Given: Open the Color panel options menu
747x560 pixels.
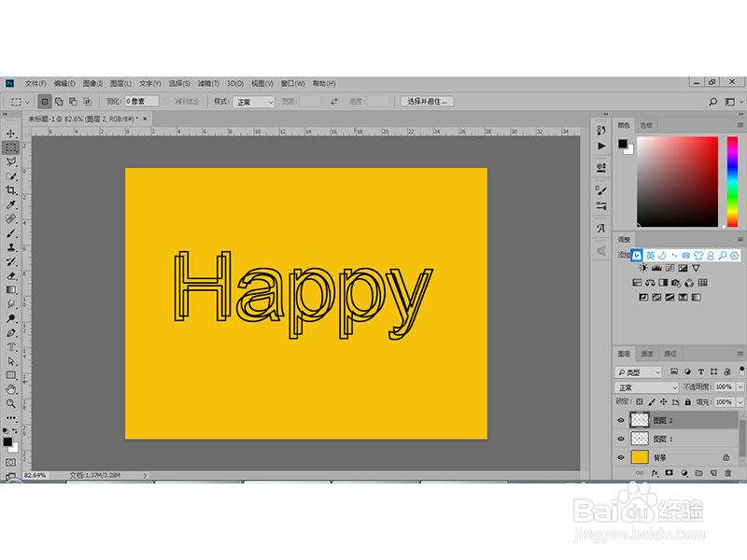Looking at the screenshot, I should [x=740, y=125].
